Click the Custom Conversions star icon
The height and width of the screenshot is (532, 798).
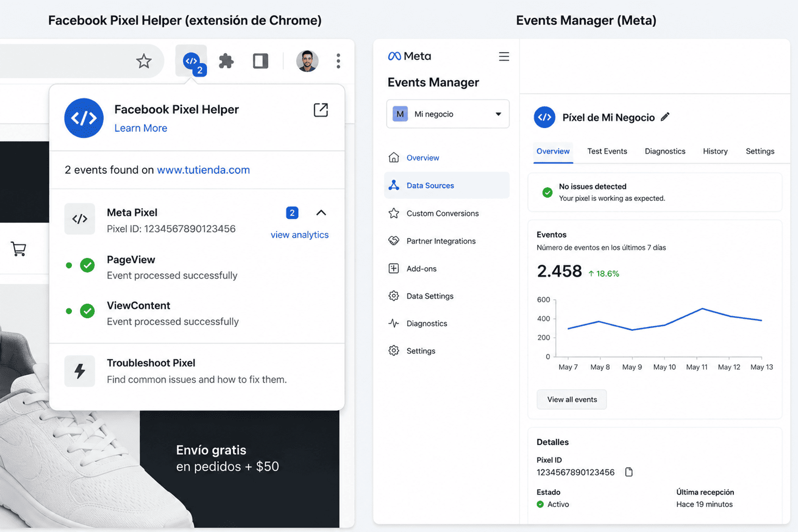click(394, 213)
